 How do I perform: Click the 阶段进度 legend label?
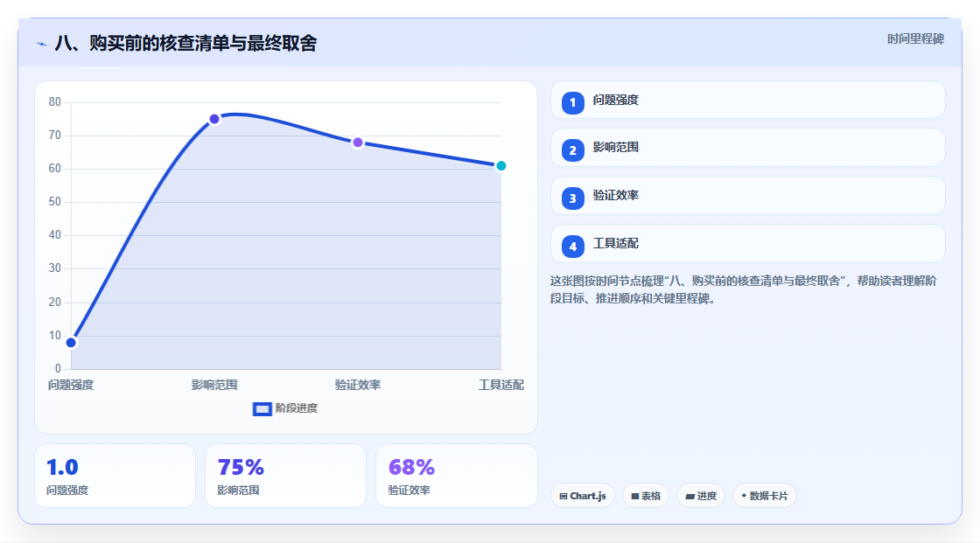(297, 408)
